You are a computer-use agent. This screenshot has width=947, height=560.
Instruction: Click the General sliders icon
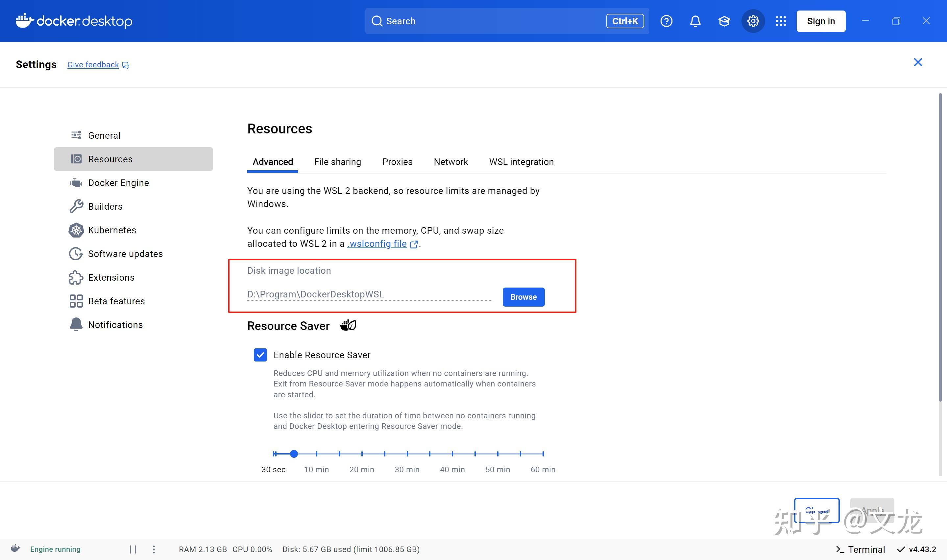coord(76,135)
